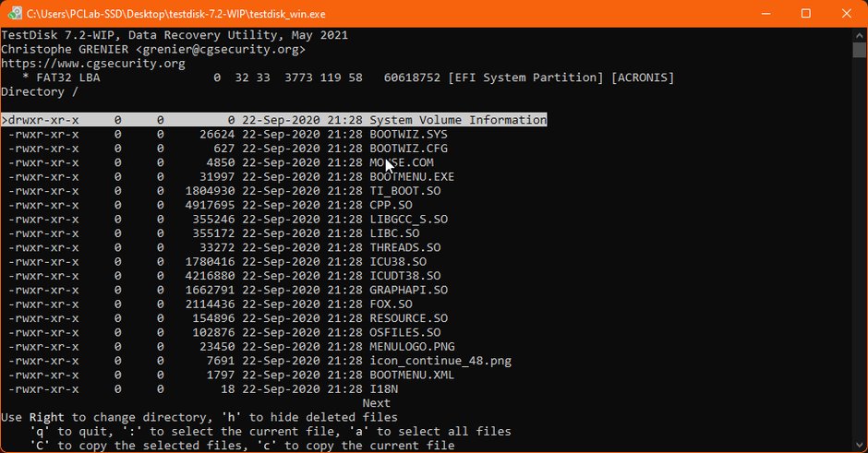Screen dimensions: 868x453
Task: Click the scrollbar down arrow
Action: point(859,445)
